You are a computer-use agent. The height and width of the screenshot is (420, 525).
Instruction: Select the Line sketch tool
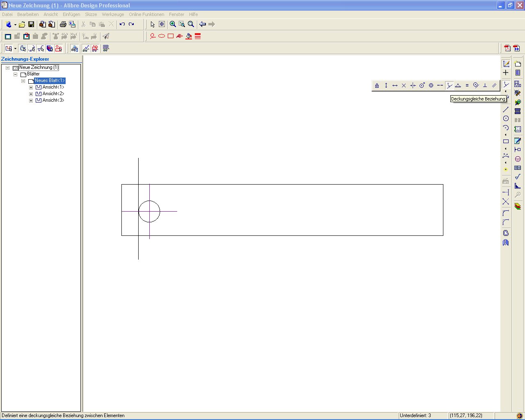[506, 110]
